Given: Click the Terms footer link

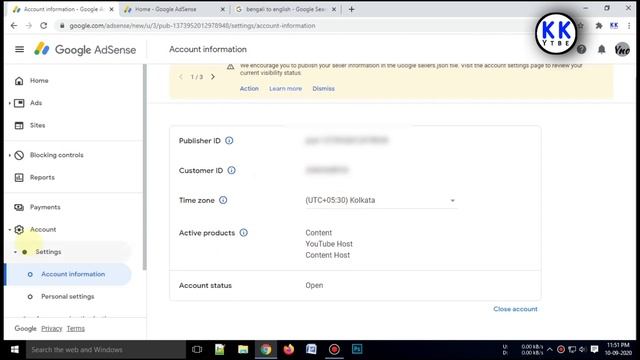Looking at the screenshot, I should [x=76, y=329].
